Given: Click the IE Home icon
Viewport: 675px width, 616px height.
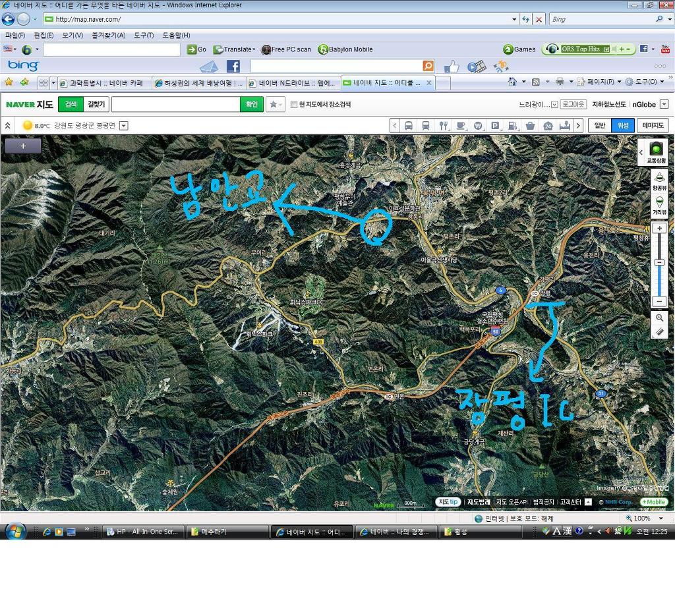Looking at the screenshot, I should tap(512, 82).
